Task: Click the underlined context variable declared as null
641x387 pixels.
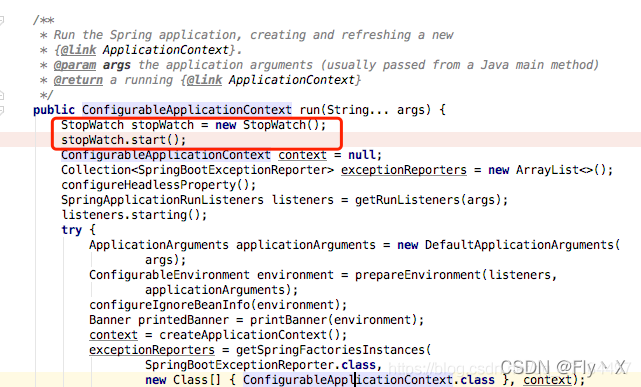Action: pos(303,155)
